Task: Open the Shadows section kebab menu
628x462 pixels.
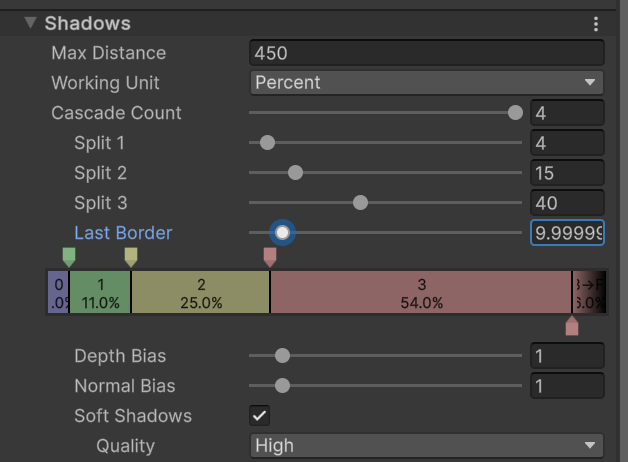Action: (596, 24)
